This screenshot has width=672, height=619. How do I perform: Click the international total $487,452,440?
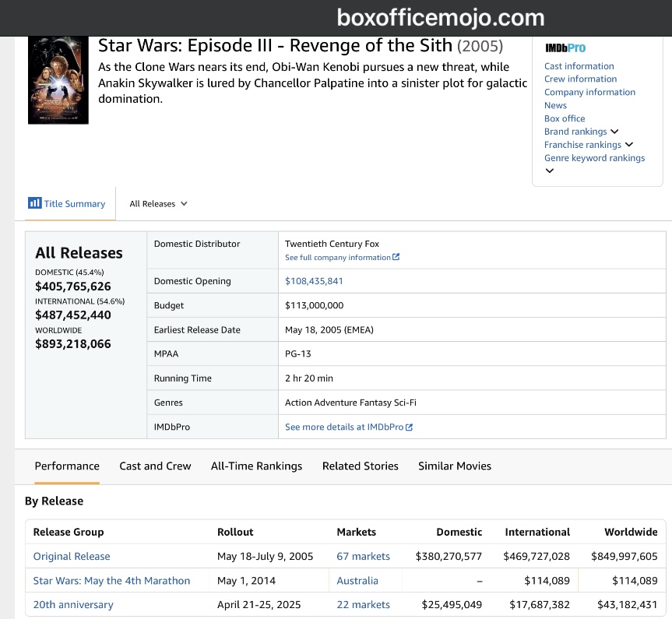[x=73, y=315]
